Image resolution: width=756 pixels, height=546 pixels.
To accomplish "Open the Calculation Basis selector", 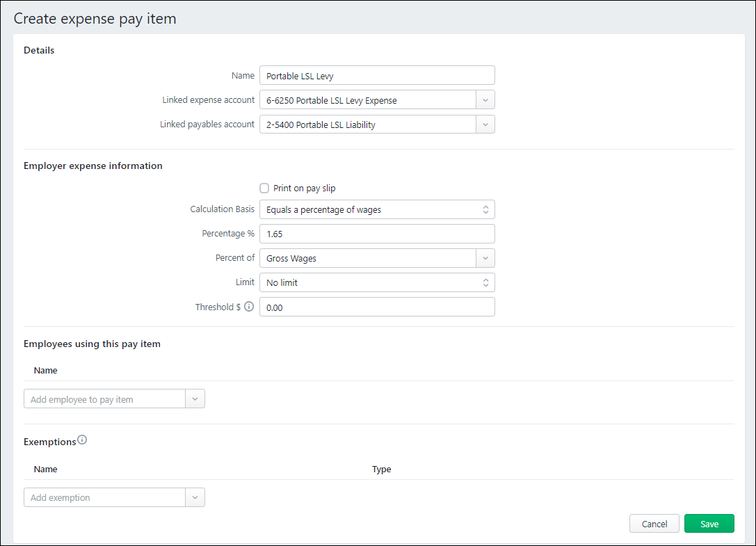I will 377,209.
